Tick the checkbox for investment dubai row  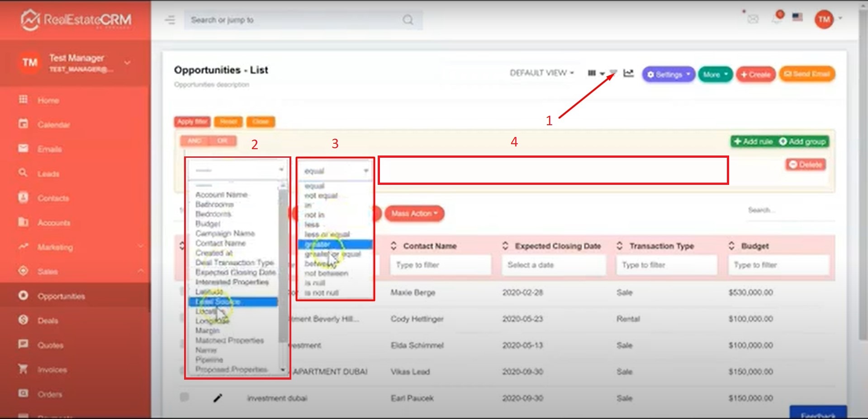(x=184, y=397)
